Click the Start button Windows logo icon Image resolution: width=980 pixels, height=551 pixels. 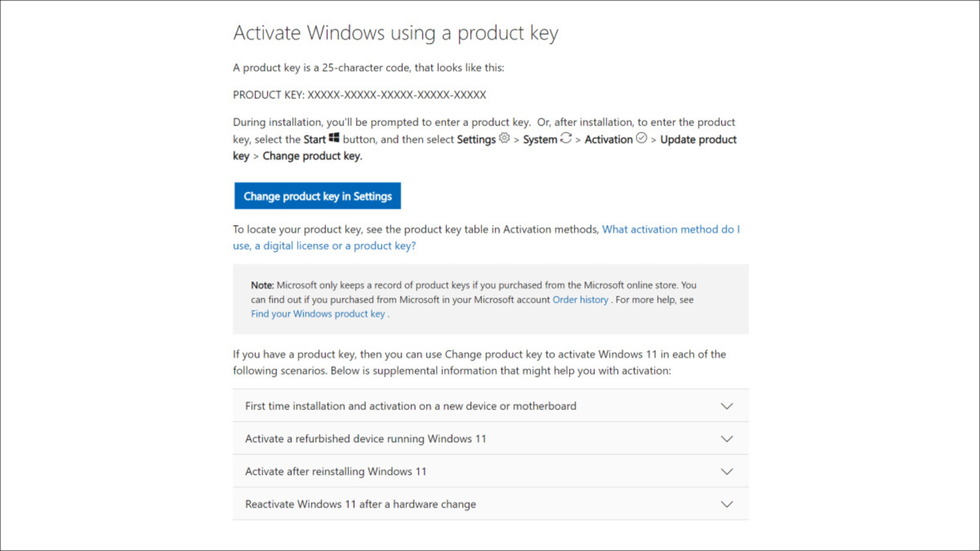point(334,138)
